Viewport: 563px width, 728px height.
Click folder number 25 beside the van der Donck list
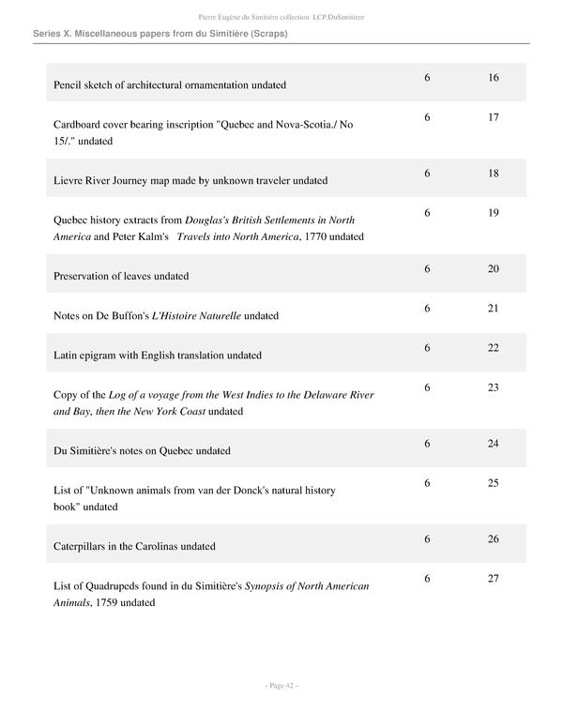point(494,483)
